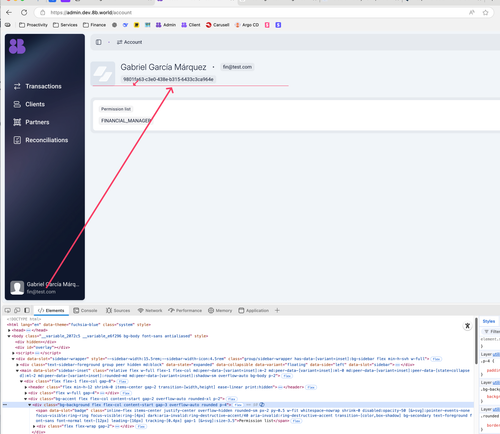
Task: Toggle the sidebar panel with header icon
Action: [99, 42]
